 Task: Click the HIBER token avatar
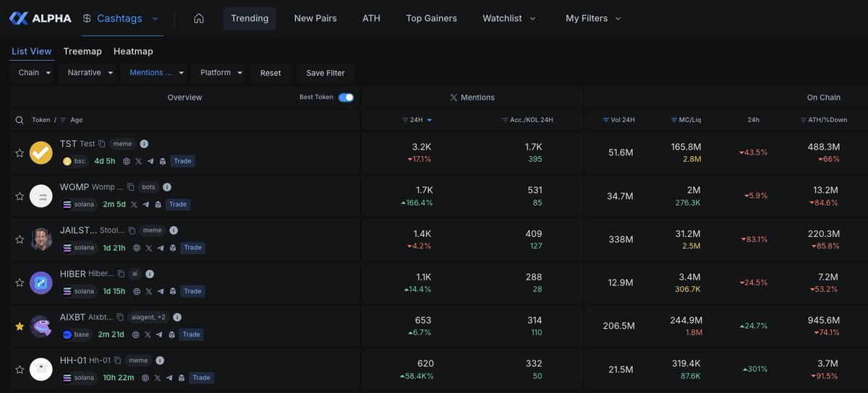click(41, 283)
